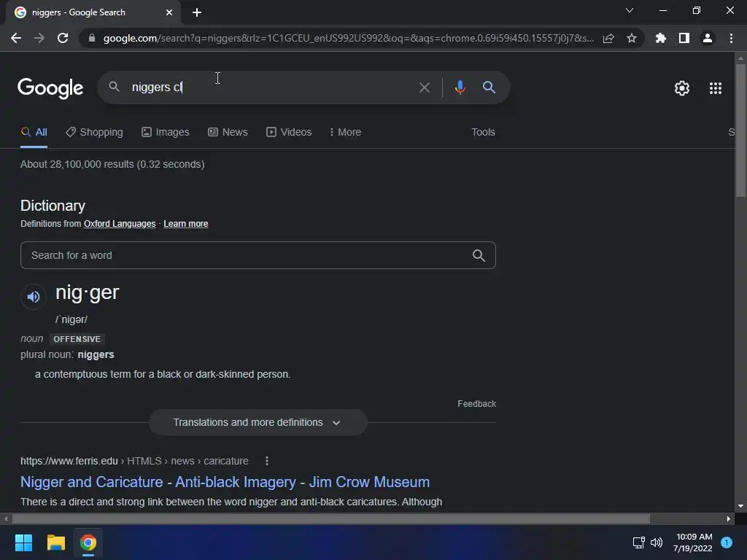
Task: Click the vertical scrollbar up arrow
Action: 740,58
